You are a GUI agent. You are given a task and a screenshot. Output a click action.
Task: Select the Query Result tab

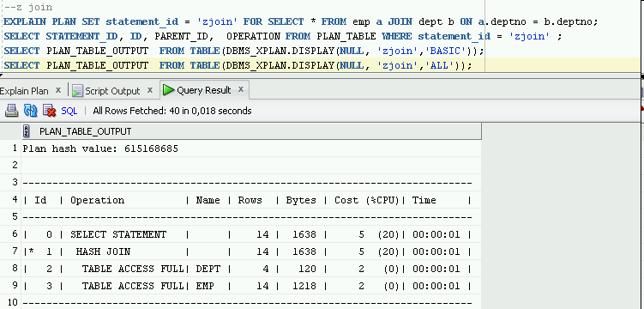click(204, 90)
